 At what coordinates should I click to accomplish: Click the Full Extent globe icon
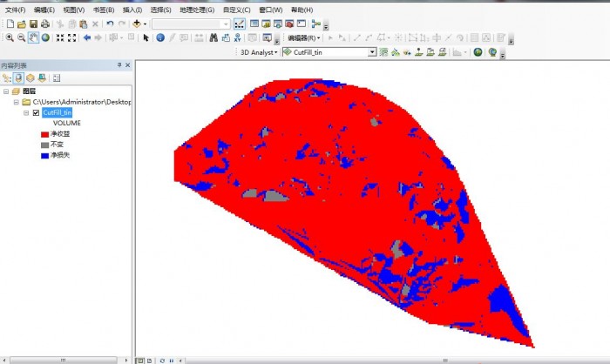45,37
